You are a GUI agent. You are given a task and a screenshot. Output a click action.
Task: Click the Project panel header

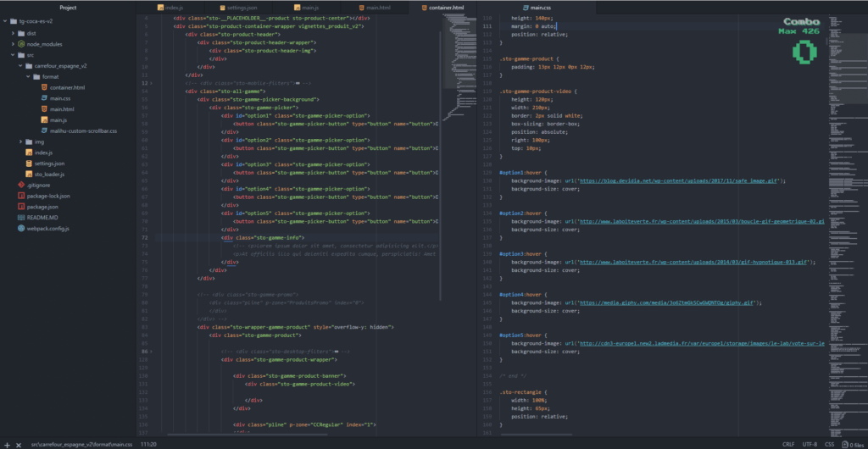pos(68,8)
